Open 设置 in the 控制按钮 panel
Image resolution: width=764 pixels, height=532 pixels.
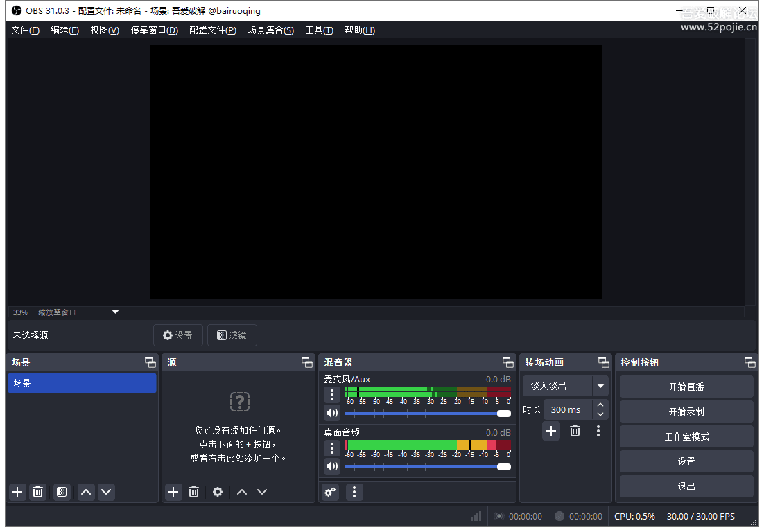[x=686, y=461]
